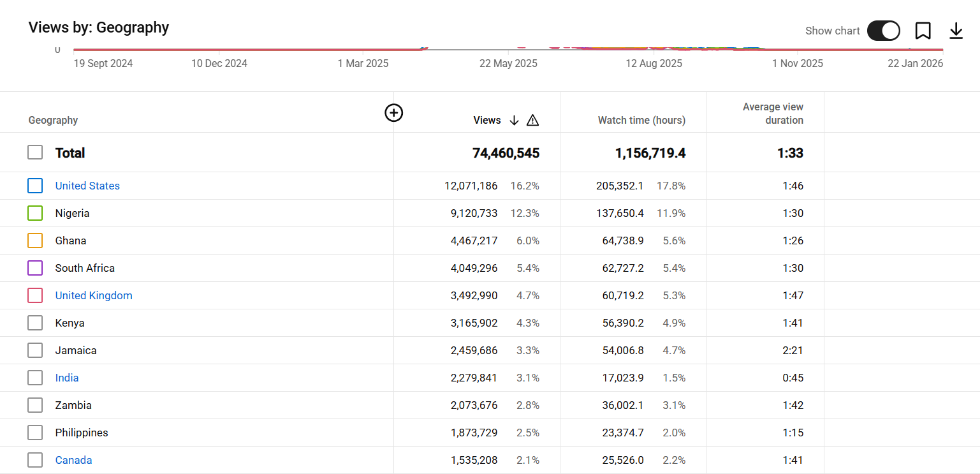
Task: Toggle the Show chart switch
Action: click(x=883, y=31)
